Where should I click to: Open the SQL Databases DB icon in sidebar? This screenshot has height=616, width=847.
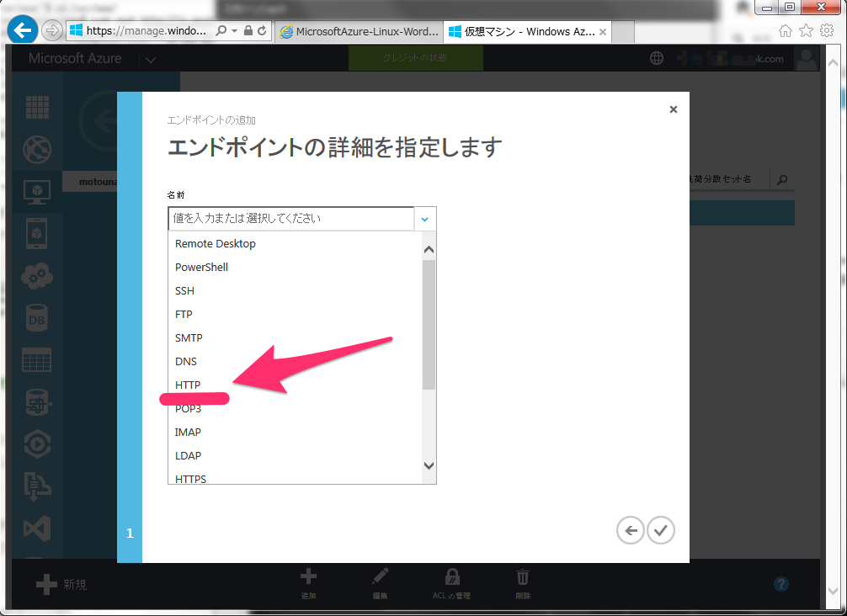point(37,319)
